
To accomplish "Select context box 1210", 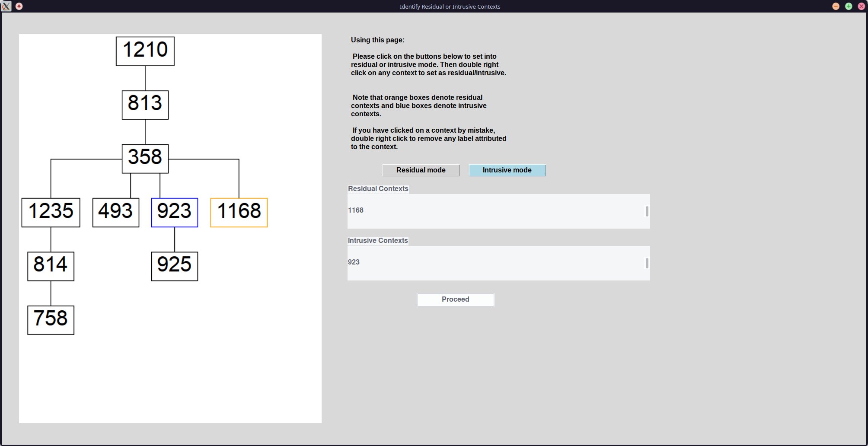I will coord(145,51).
